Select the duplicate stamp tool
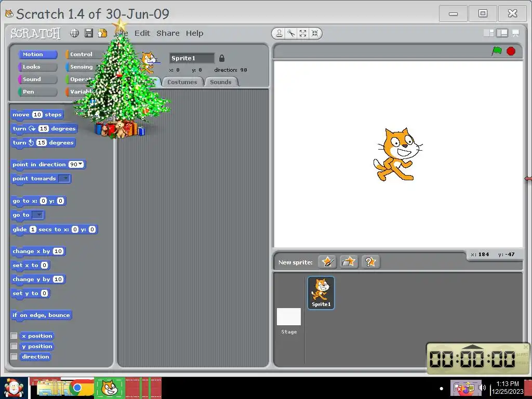Image resolution: width=532 pixels, height=399 pixels. click(x=279, y=33)
